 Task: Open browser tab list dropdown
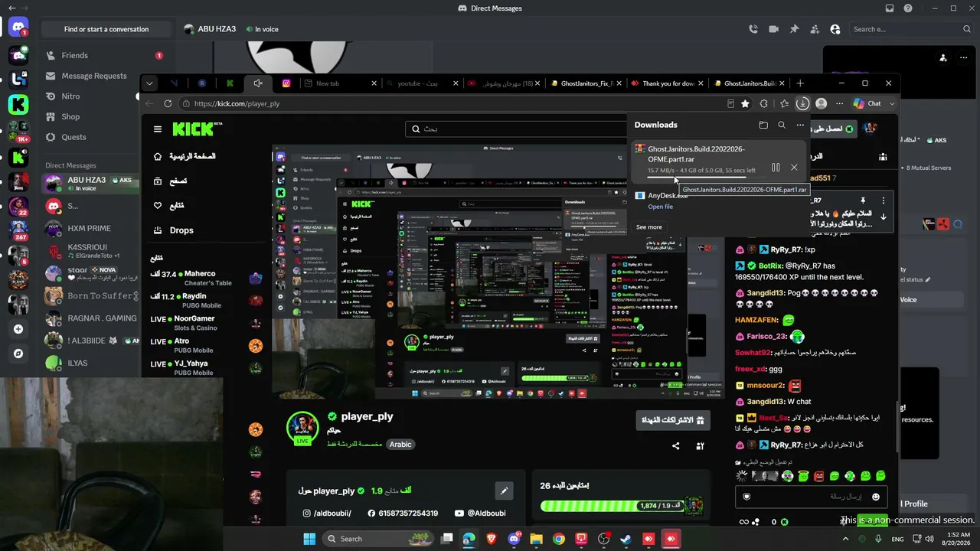(150, 83)
